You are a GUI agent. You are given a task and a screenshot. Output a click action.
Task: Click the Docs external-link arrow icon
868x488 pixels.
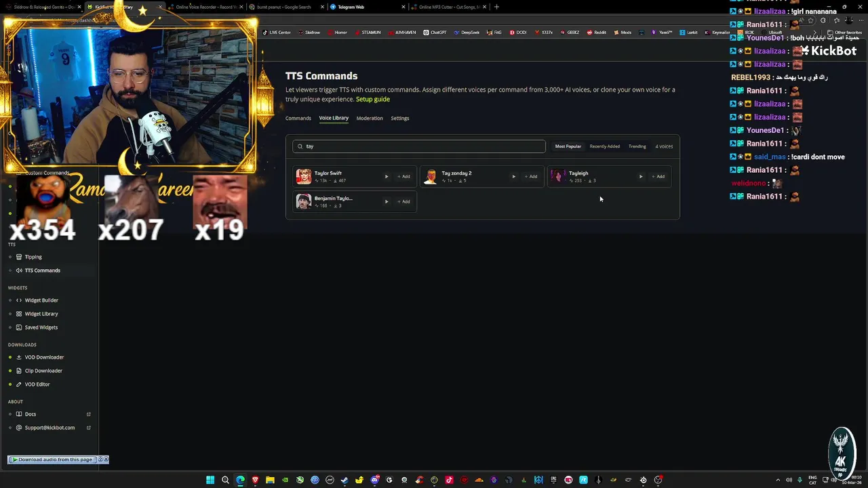[x=89, y=414]
